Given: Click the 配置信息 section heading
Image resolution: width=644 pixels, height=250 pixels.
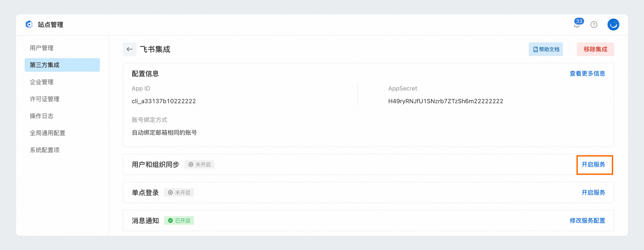Looking at the screenshot, I should 145,74.
